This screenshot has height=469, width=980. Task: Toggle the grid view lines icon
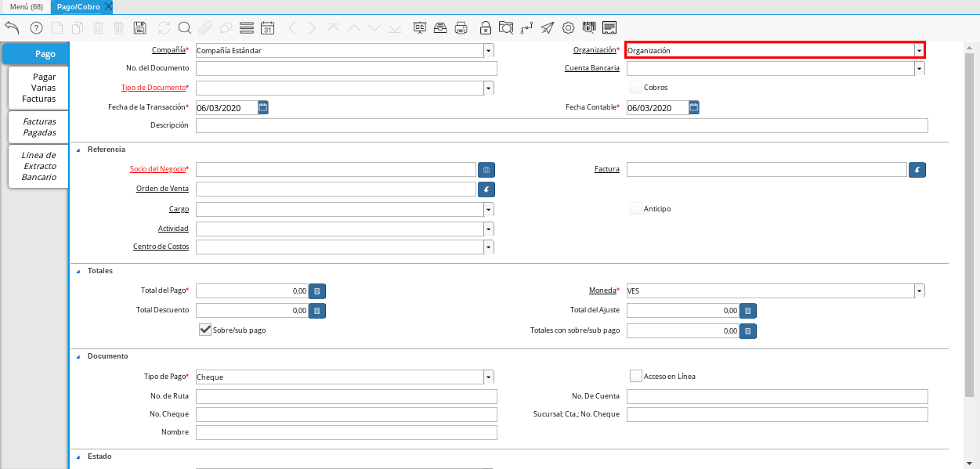(x=247, y=28)
